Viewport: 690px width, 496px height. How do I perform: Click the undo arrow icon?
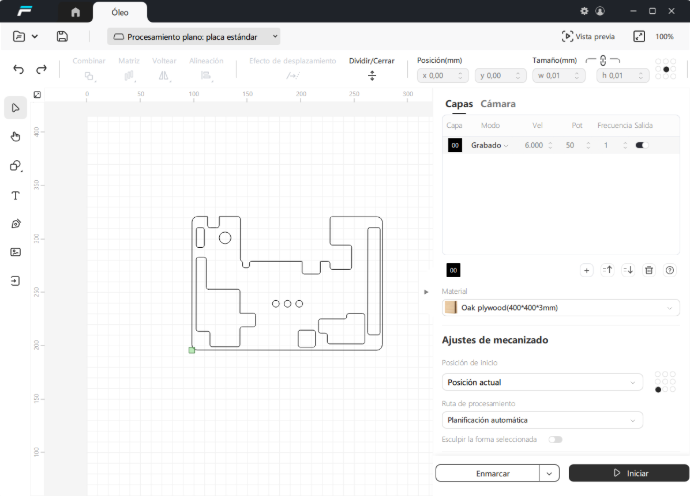click(x=18, y=70)
